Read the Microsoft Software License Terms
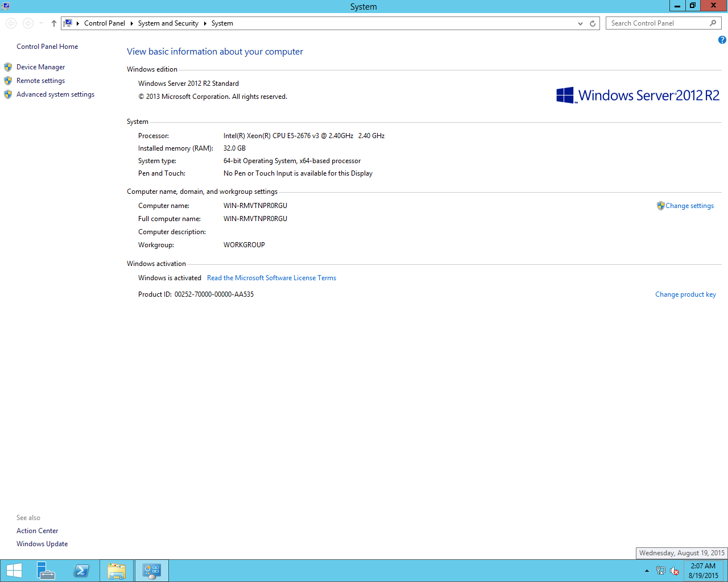Viewport: 728px width, 582px height. click(x=271, y=278)
